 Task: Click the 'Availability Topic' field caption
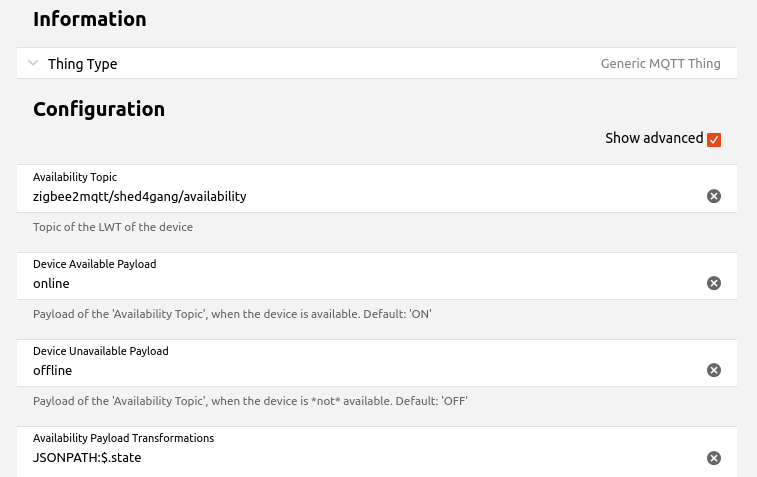click(x=75, y=177)
